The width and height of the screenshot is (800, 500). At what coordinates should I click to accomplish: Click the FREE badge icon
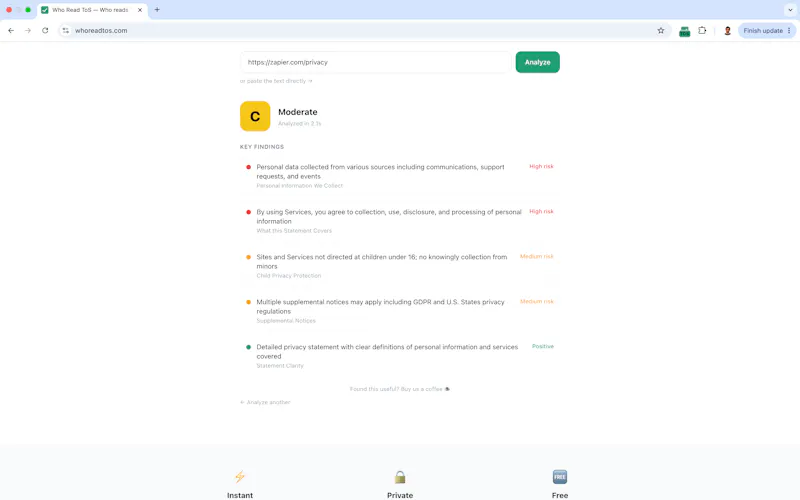coord(560,477)
